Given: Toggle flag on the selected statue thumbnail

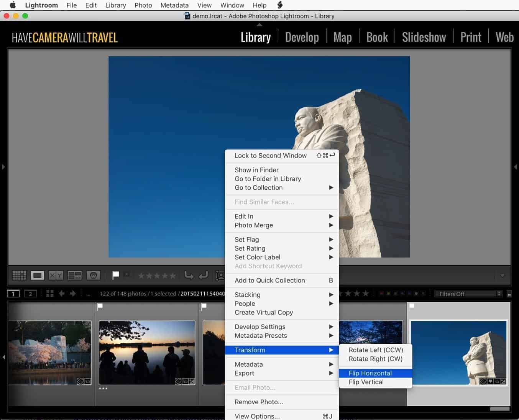Looking at the screenshot, I should point(412,306).
